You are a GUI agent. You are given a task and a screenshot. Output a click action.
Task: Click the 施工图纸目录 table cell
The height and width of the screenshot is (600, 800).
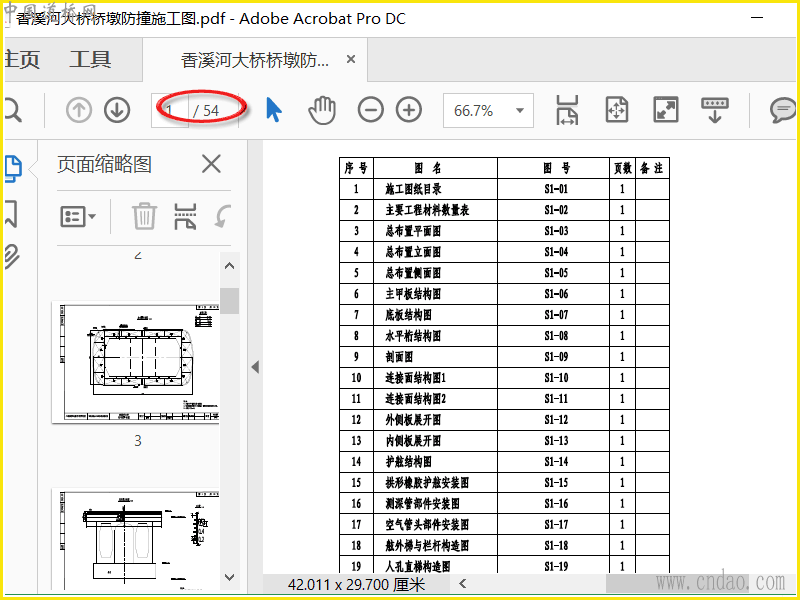[435, 189]
